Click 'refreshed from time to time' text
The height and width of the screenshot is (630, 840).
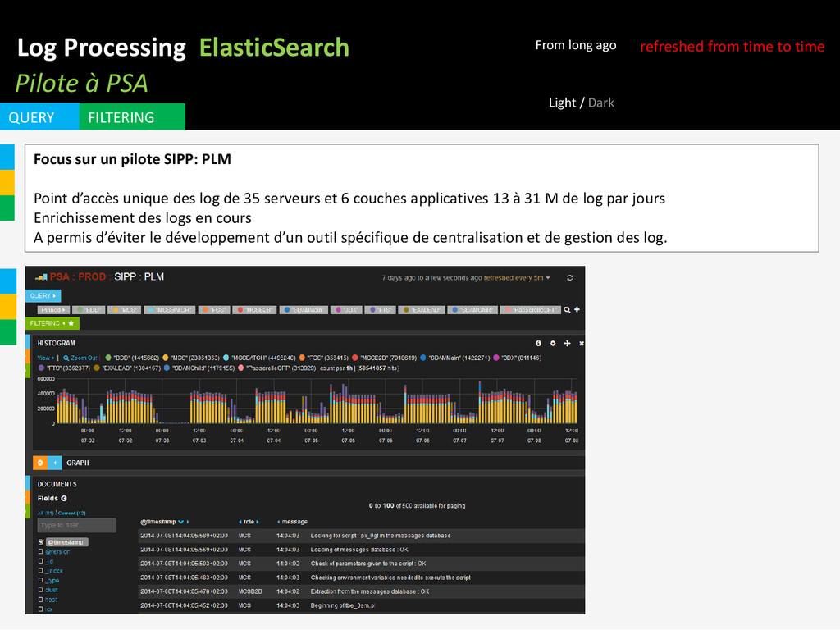733,47
